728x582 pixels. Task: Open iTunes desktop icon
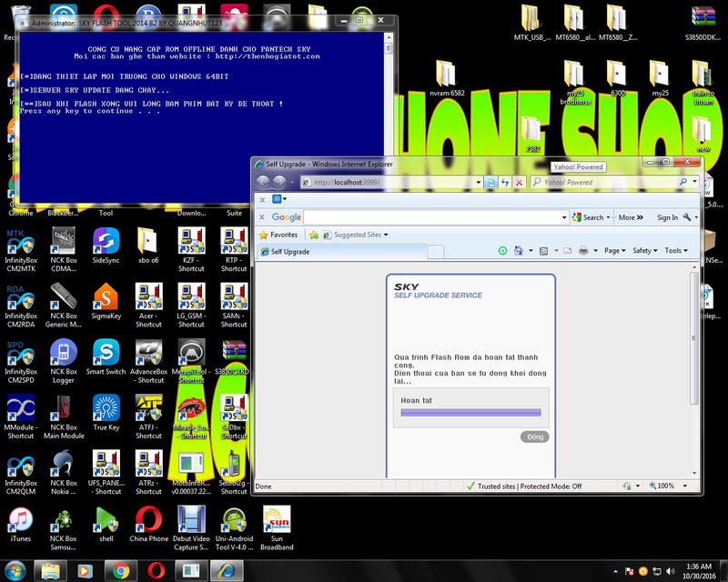point(21,525)
